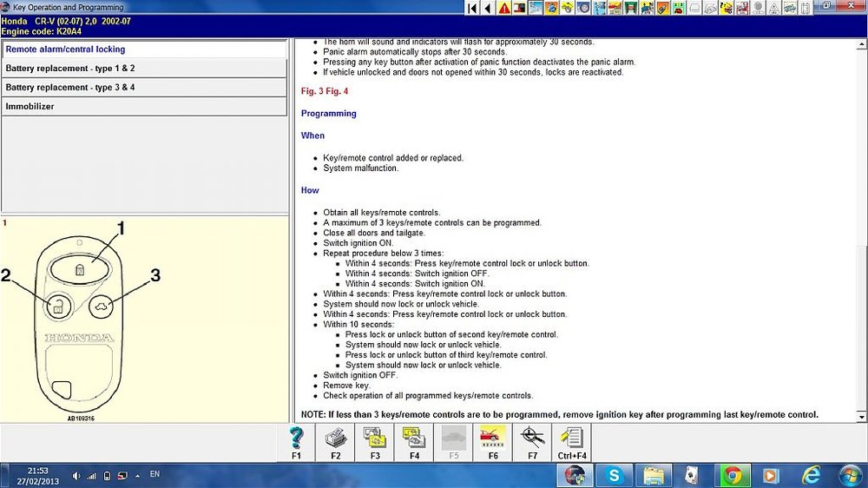Screen dimensions: 868x488
Task: Go to first page with skip-back arrow
Action: (472, 8)
